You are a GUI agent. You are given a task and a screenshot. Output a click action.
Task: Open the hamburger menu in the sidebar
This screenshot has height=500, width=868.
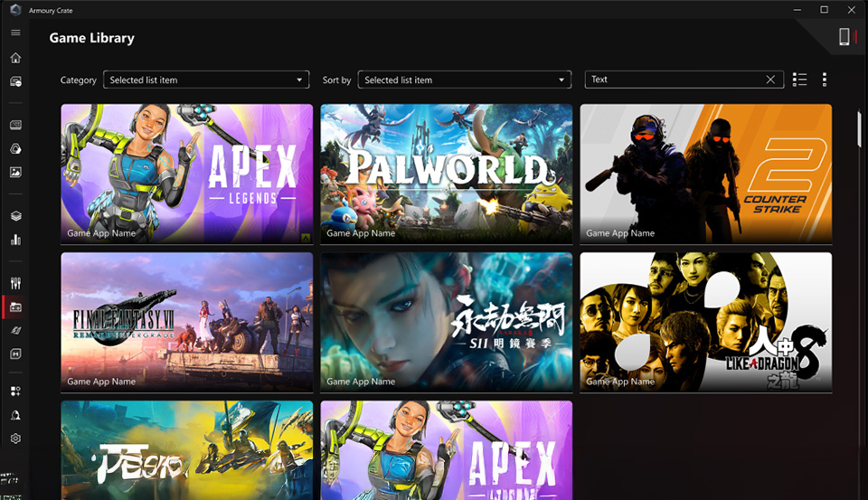click(x=15, y=33)
